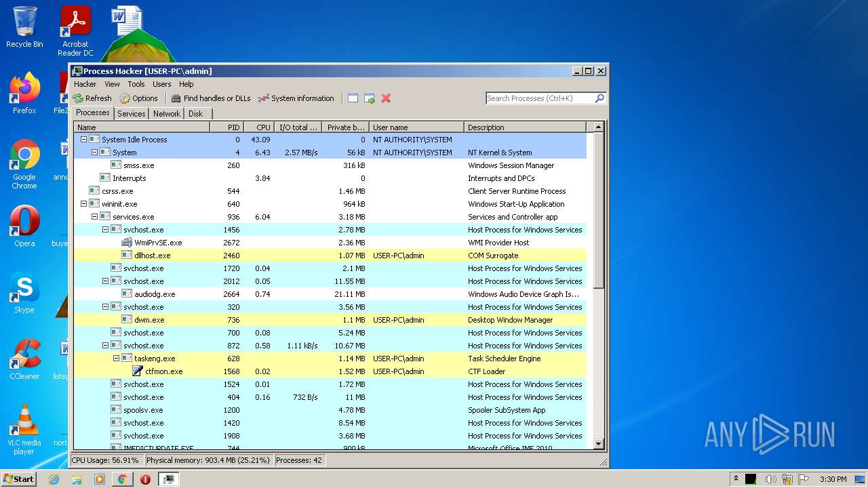Viewport: 868px width, 488px height.
Task: Sort by Description column header
Action: click(x=525, y=127)
